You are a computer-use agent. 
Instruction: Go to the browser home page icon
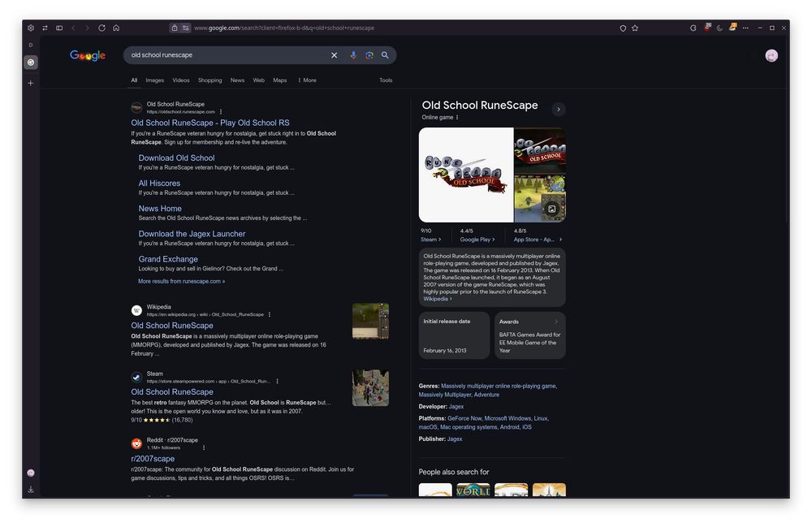(116, 28)
